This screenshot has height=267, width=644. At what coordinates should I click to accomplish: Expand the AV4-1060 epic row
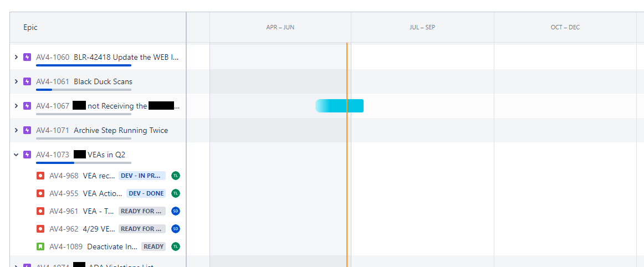tap(17, 57)
